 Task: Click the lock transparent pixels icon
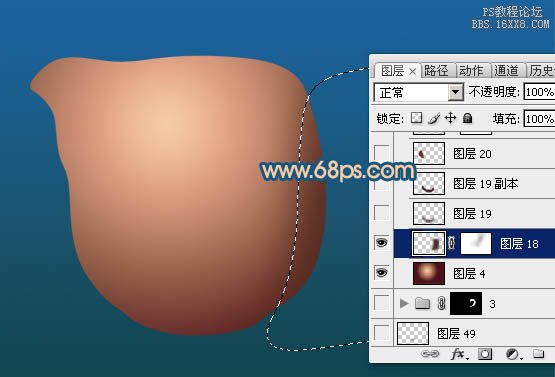[x=417, y=118]
